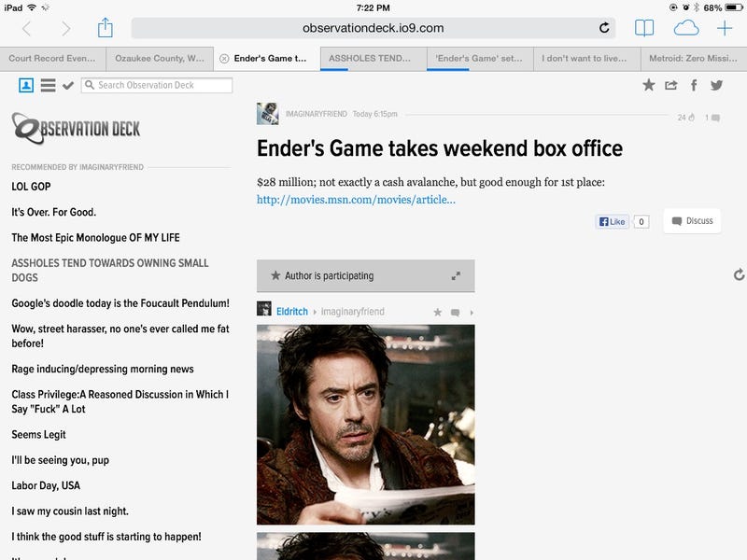Tap the 1 comment count bubble
The height and width of the screenshot is (560, 747).
(x=712, y=118)
